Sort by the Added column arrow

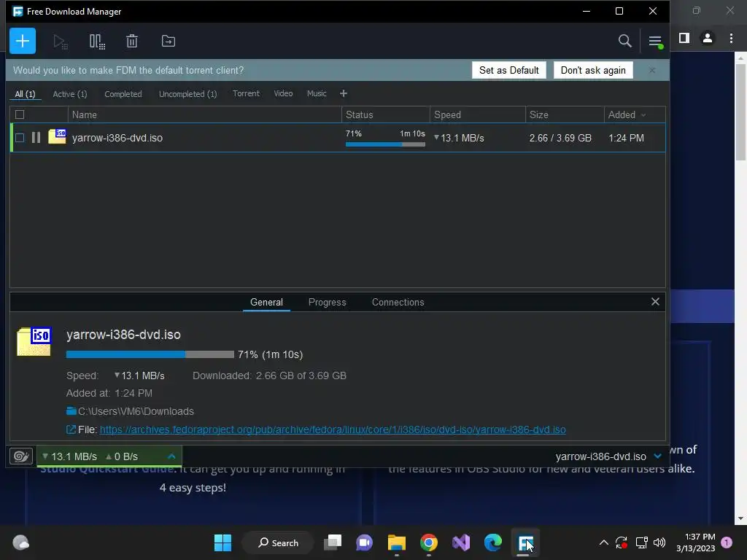[x=643, y=114]
